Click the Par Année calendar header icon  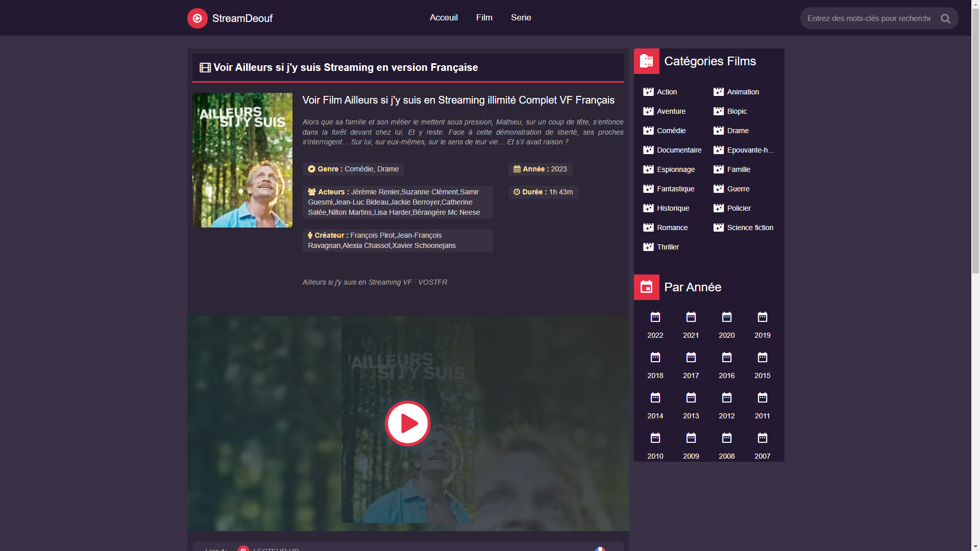(646, 287)
